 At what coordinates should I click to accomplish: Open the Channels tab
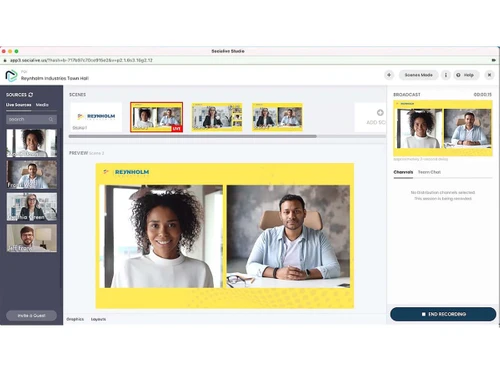(403, 172)
